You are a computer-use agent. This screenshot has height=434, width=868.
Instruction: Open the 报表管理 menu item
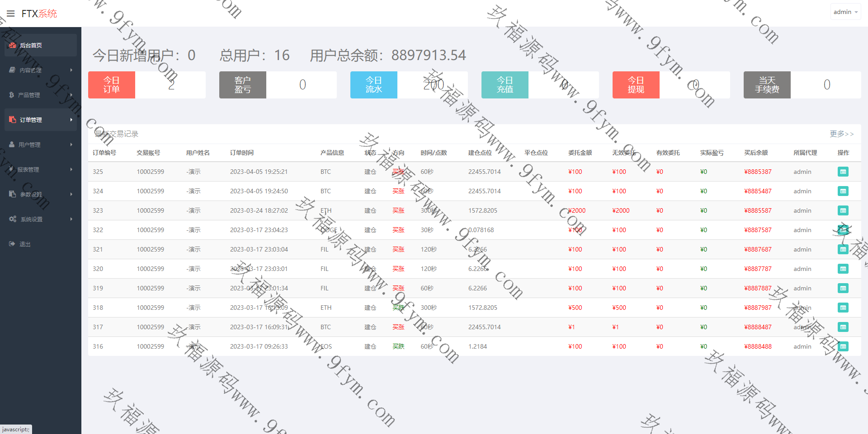tap(28, 169)
